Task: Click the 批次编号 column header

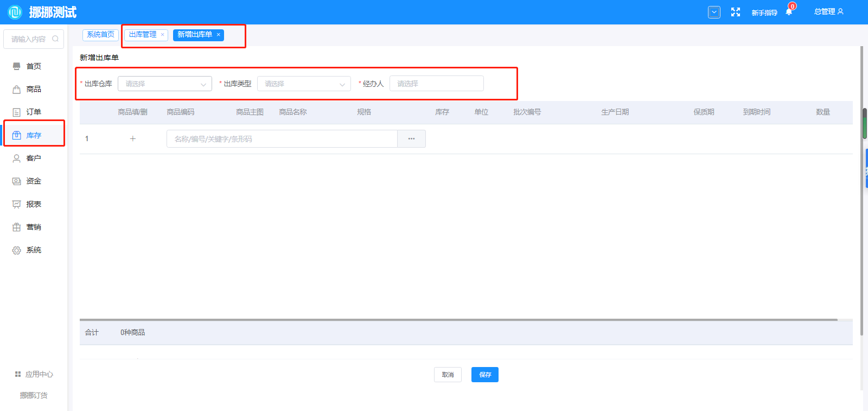Action: coord(527,112)
